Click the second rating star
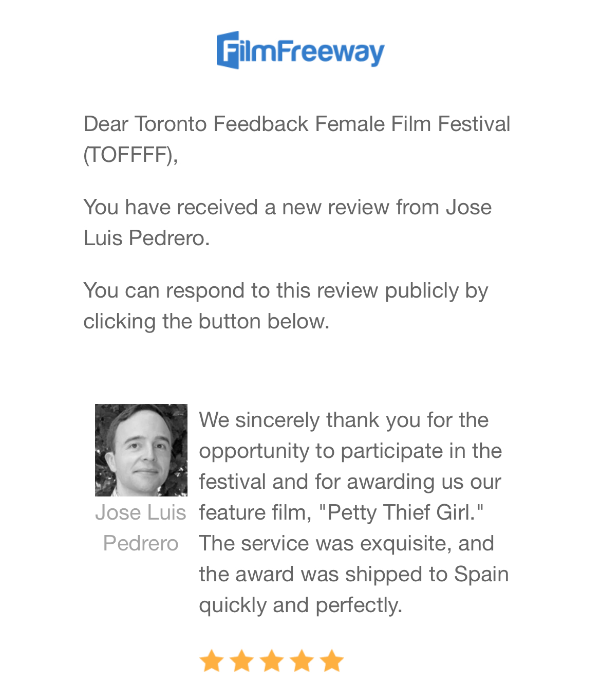Screen dimensions: 601x700 241,661
